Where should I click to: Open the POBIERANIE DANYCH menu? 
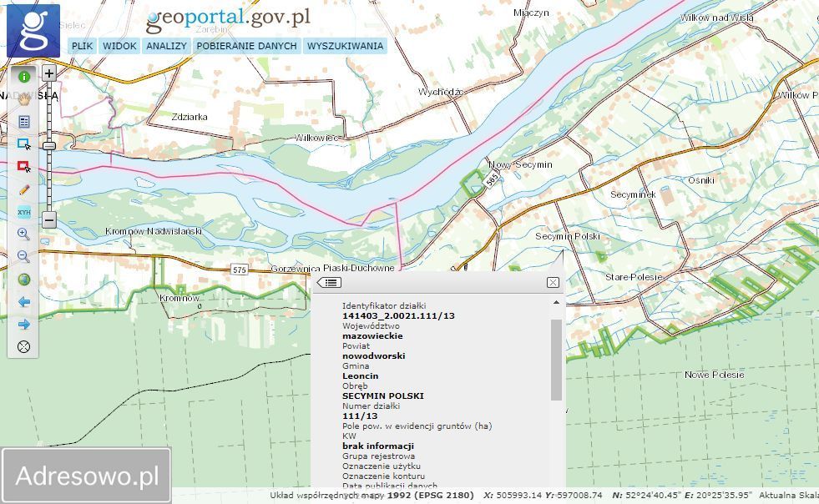click(246, 46)
